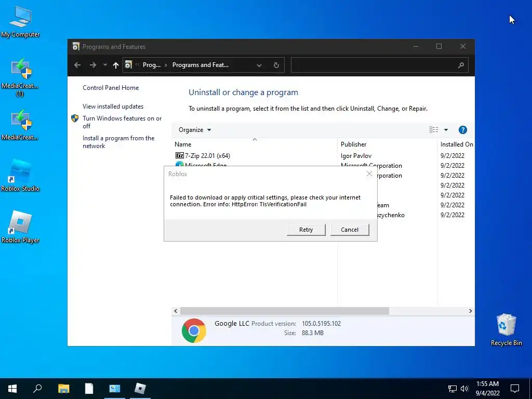The height and width of the screenshot is (399, 532).
Task: Launch Roblox Studio desktop shortcut
Action: coord(20,175)
